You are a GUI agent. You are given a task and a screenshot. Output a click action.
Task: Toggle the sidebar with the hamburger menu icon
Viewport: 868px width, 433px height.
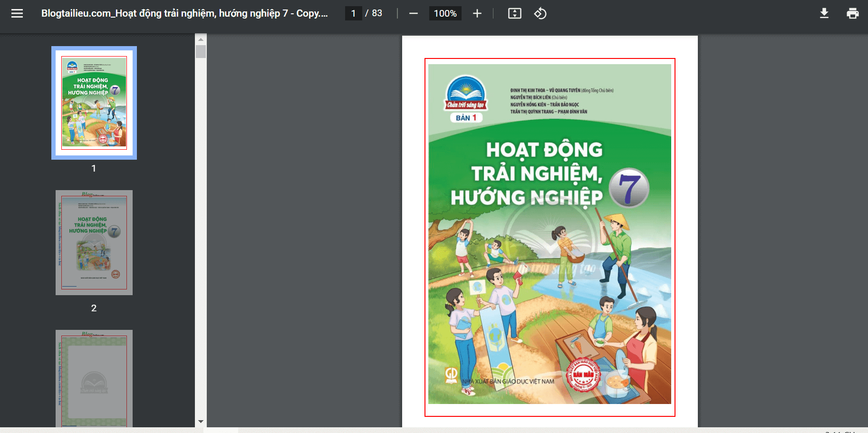[17, 13]
